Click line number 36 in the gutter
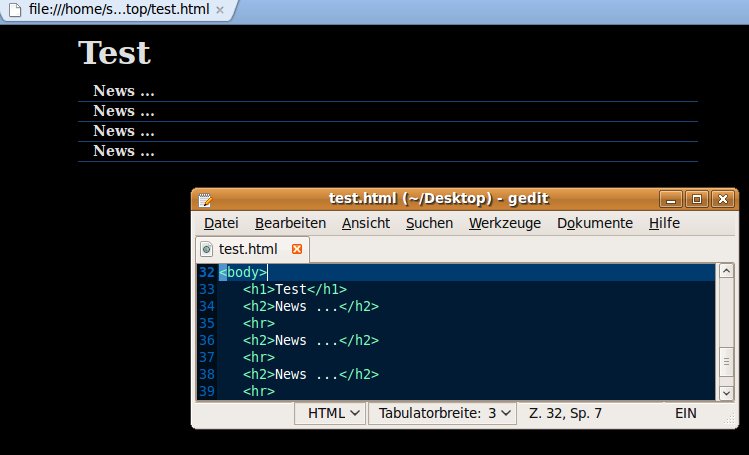Screen dimensions: 749x455 pos(207,340)
